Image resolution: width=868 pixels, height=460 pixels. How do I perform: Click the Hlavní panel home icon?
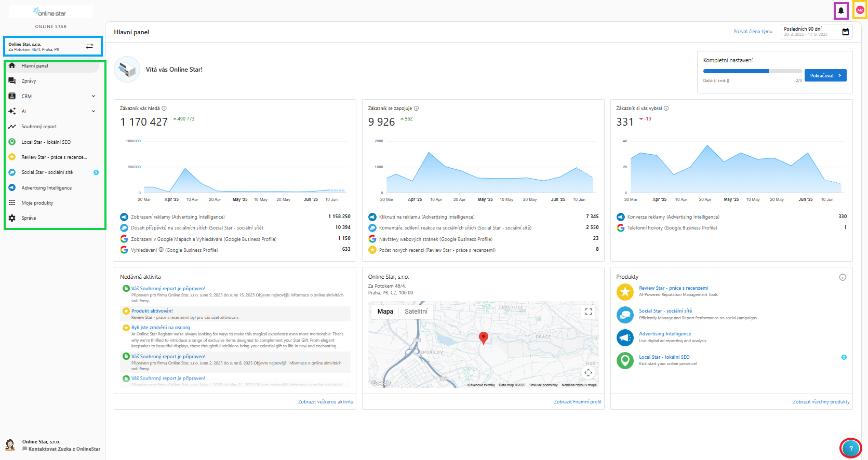tap(12, 66)
